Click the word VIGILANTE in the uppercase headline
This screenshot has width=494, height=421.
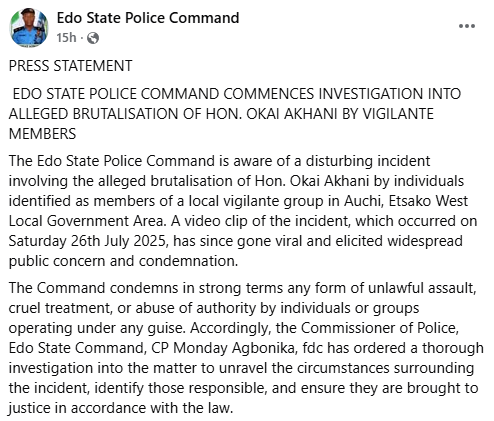click(398, 114)
